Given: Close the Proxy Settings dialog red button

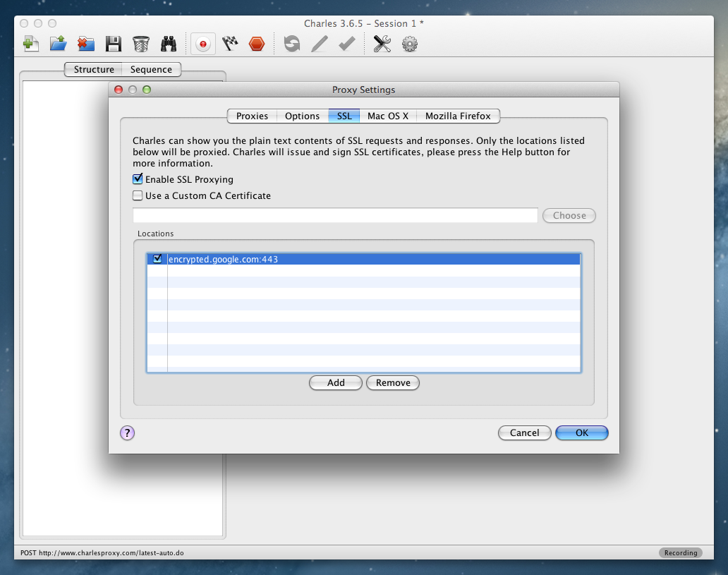Looking at the screenshot, I should 119,90.
